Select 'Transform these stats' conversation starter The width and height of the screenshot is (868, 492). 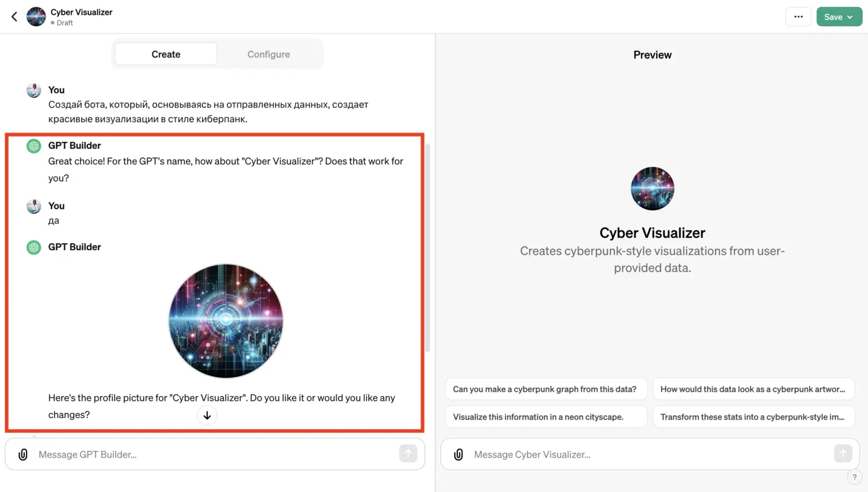point(753,417)
